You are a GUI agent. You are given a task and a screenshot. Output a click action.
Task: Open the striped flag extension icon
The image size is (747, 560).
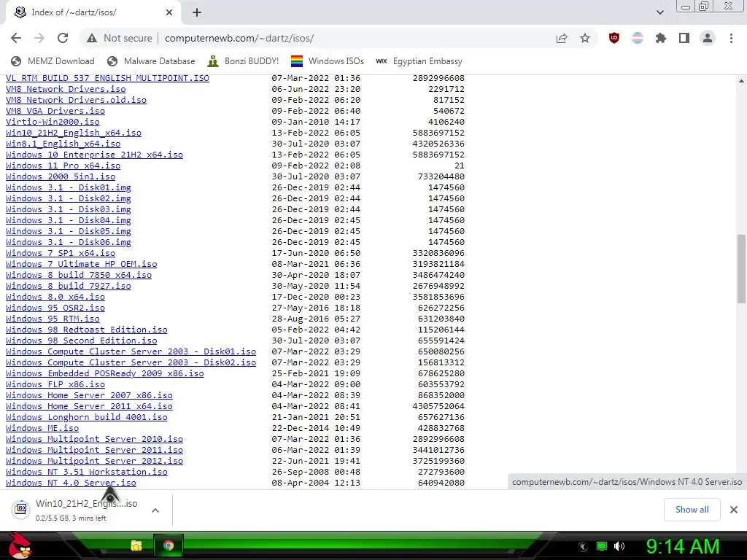click(x=638, y=38)
